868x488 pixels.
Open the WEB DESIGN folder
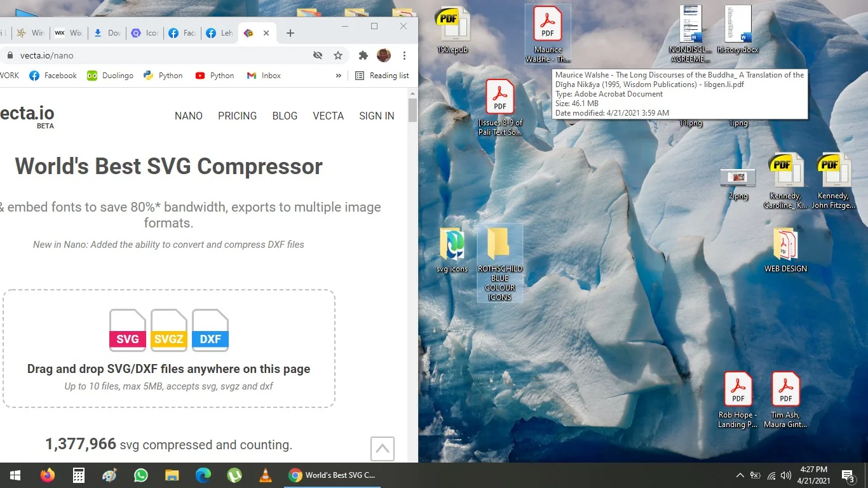(785, 250)
